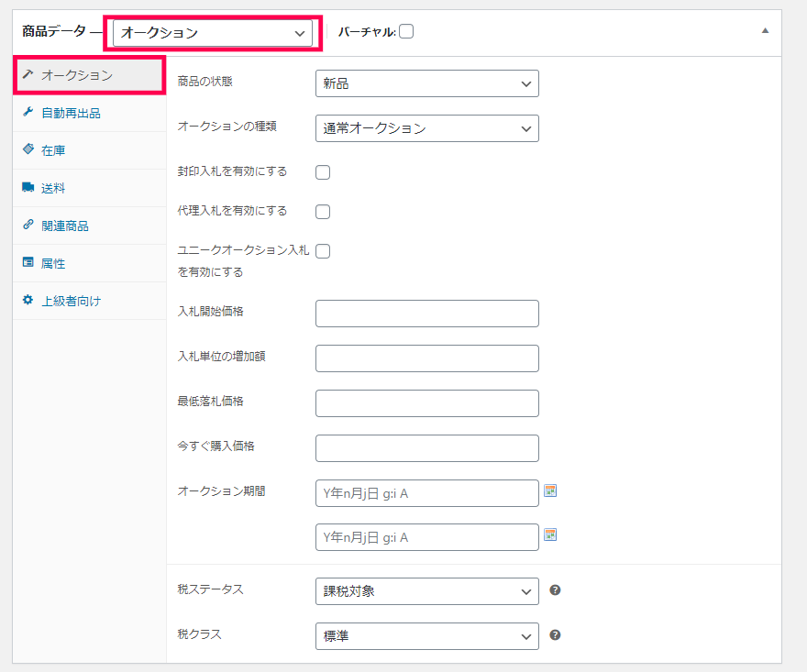Enable 封印入札を有効にする checkbox

coord(323,172)
